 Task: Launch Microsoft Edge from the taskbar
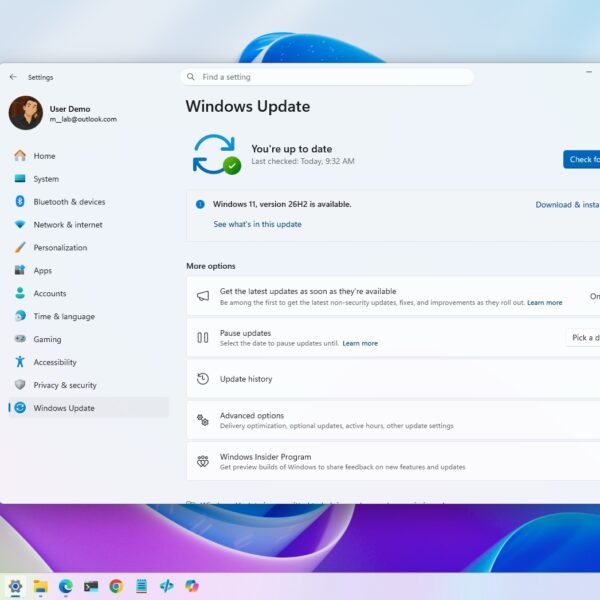pos(66,586)
